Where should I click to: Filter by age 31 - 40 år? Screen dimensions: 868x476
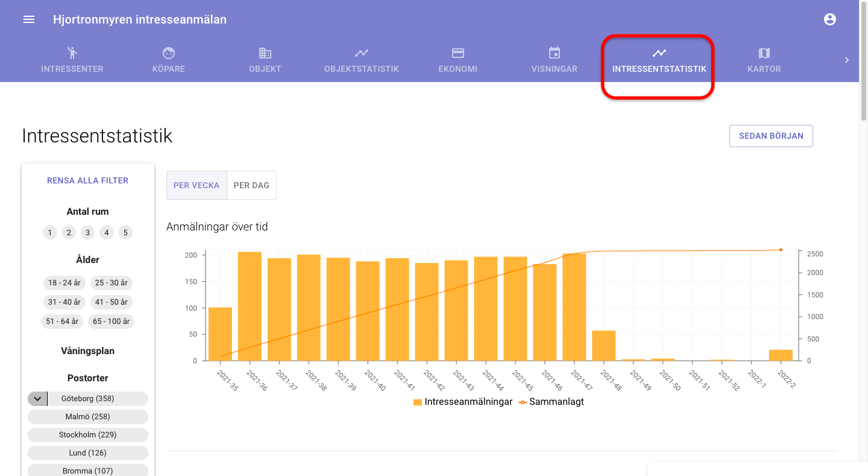(x=64, y=302)
